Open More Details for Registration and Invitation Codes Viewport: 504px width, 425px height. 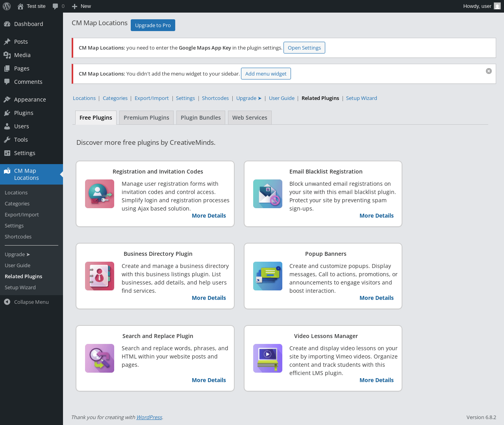click(x=209, y=216)
